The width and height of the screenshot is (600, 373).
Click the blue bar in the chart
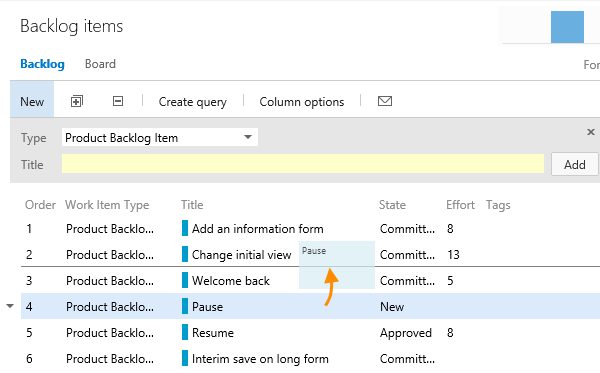point(567,27)
